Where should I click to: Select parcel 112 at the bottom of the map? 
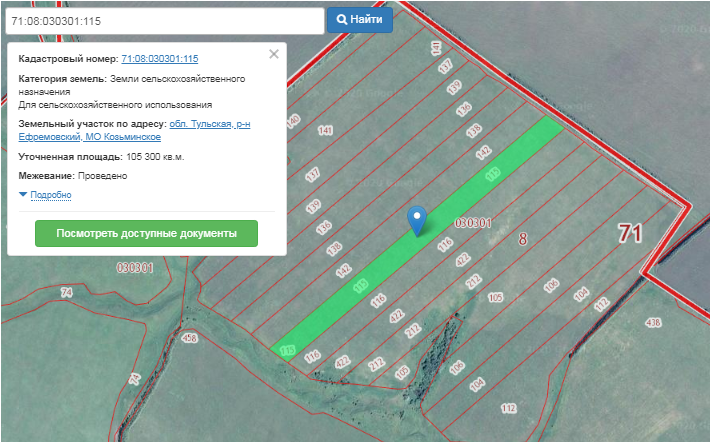(x=508, y=408)
